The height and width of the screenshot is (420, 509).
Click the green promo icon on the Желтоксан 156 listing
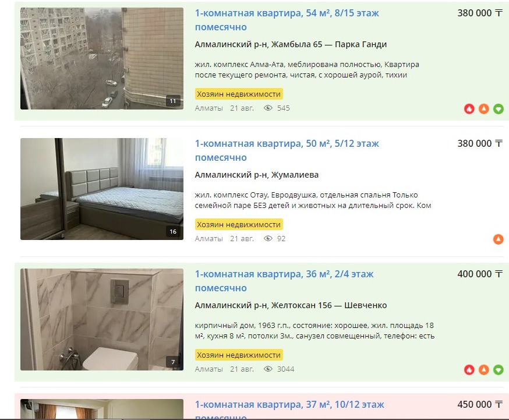499,370
